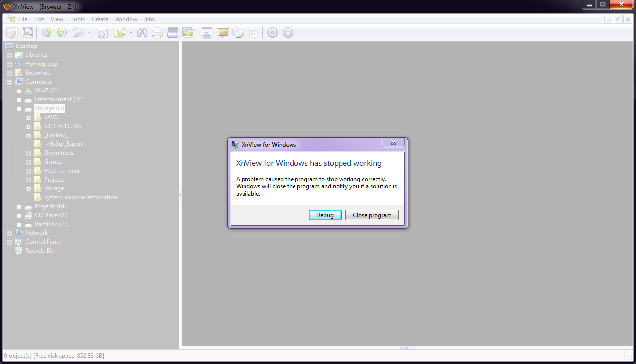Expand the Heen en weer folder node
Screen dimensions: 636x364
28,171
